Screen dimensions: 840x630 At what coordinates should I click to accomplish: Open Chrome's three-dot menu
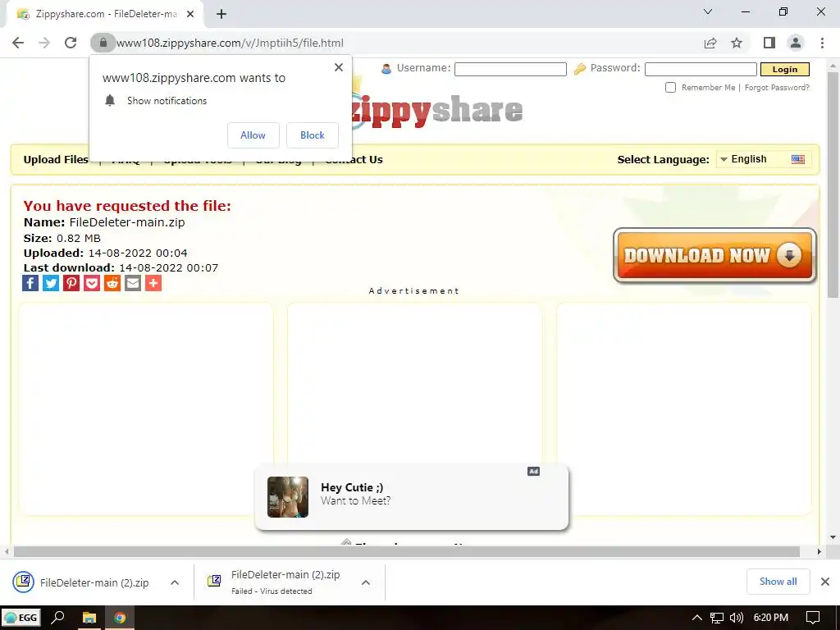(822, 43)
